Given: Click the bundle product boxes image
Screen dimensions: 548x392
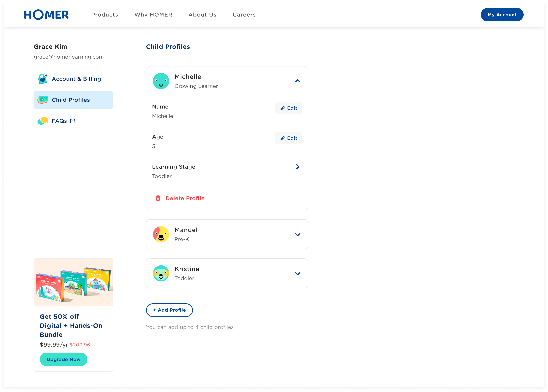Looking at the screenshot, I should point(73,282).
